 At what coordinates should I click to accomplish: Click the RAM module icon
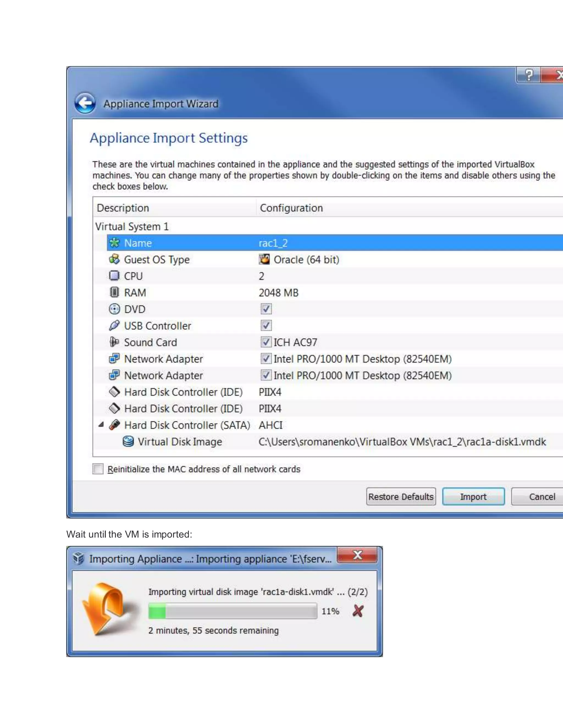point(114,292)
